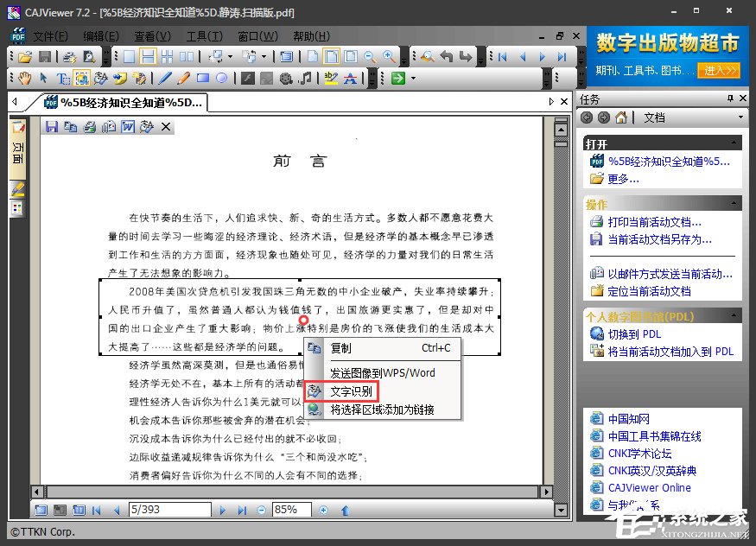The image size is (756, 546).
Task: Click the Send-to-Word icon on the selection toolbar
Action: [128, 126]
